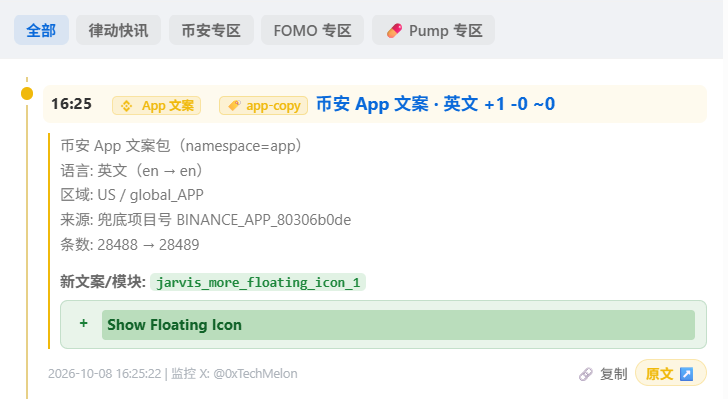Click the BINANCE_APP_80306b0de source line
Screen dimensions: 728x399
206,220
